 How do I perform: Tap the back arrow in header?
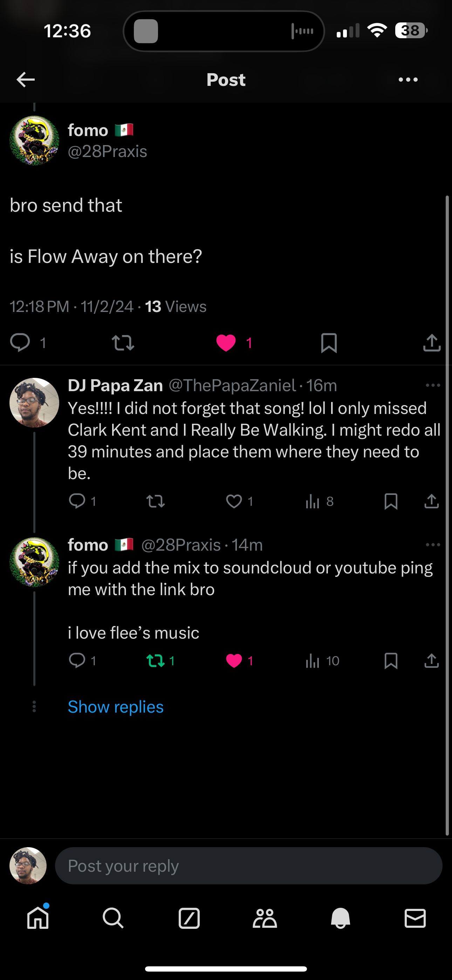click(26, 80)
